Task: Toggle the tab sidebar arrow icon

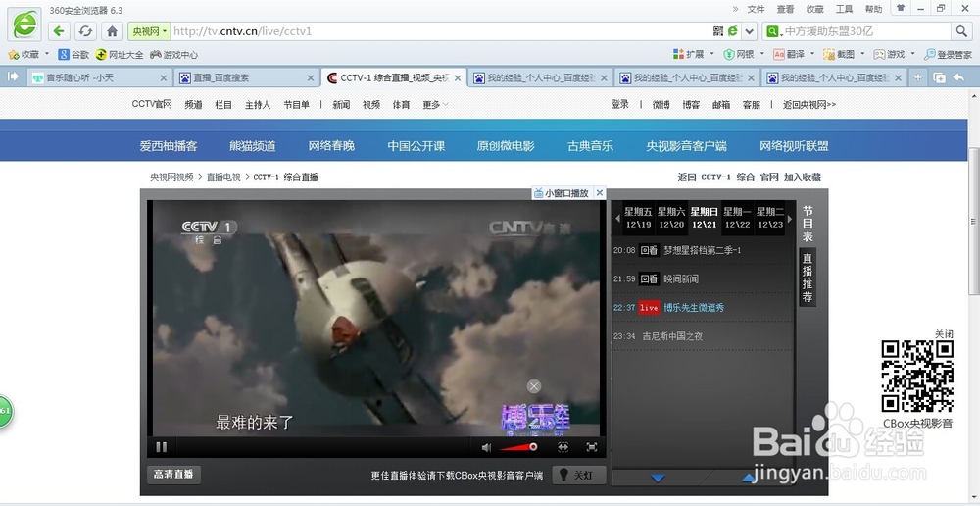Action: pyautogui.click(x=13, y=76)
